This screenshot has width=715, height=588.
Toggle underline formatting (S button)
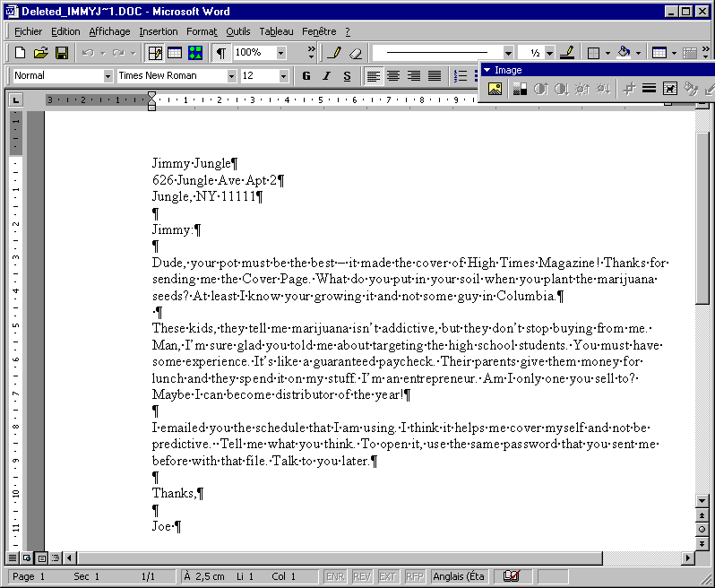[x=347, y=76]
